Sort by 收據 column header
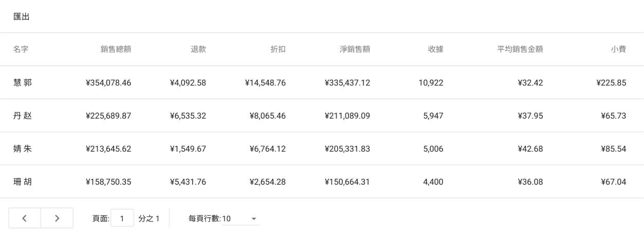 pos(436,49)
